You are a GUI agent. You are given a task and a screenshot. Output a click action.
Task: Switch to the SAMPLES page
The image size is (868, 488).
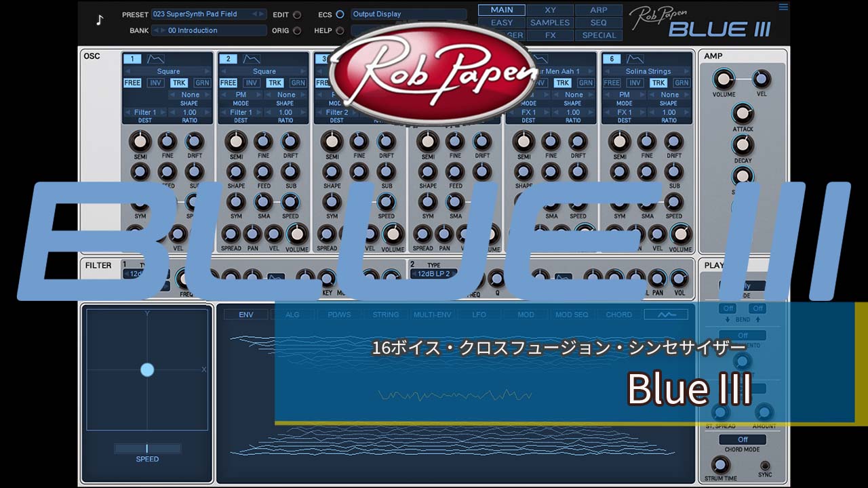coord(550,22)
